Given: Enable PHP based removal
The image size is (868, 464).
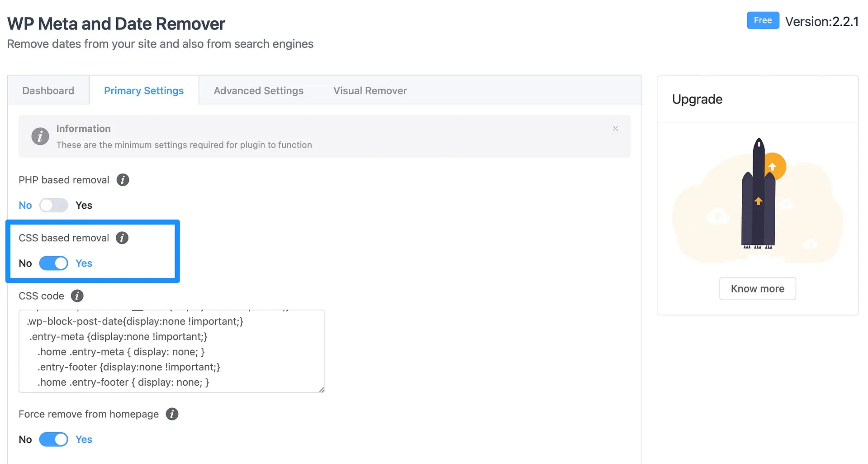Looking at the screenshot, I should pos(54,205).
